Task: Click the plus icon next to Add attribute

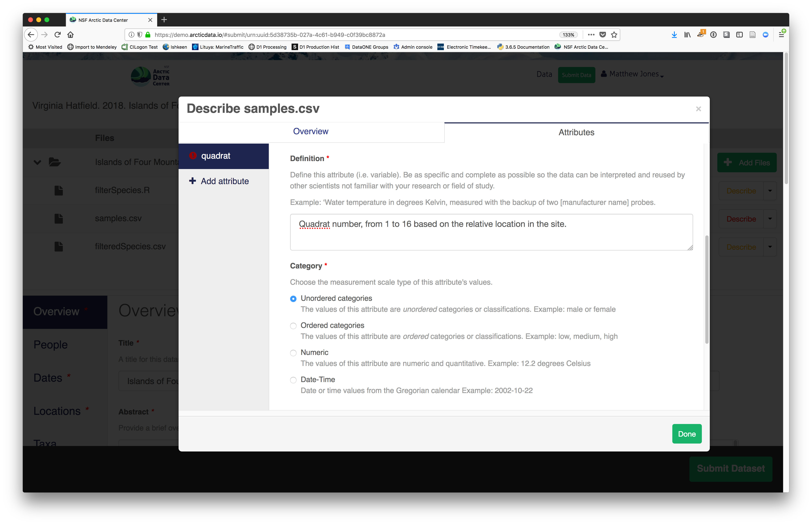Action: point(193,181)
